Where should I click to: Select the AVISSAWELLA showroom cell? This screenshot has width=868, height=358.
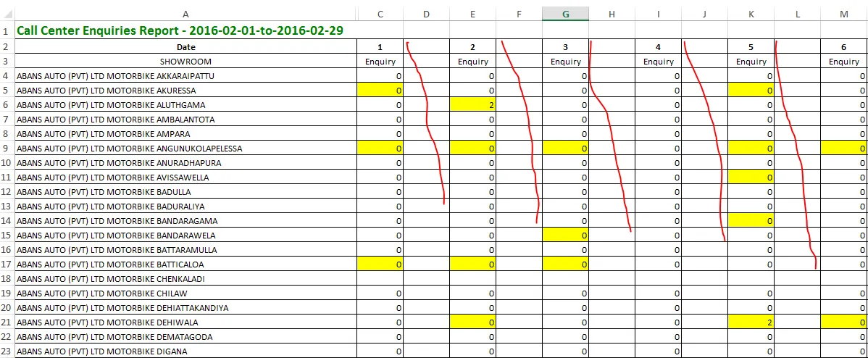[x=185, y=177]
